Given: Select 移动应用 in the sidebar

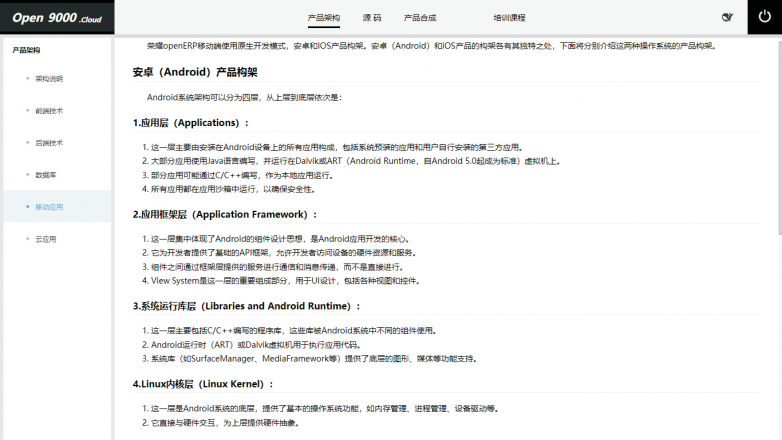Looking at the screenshot, I should [49, 207].
